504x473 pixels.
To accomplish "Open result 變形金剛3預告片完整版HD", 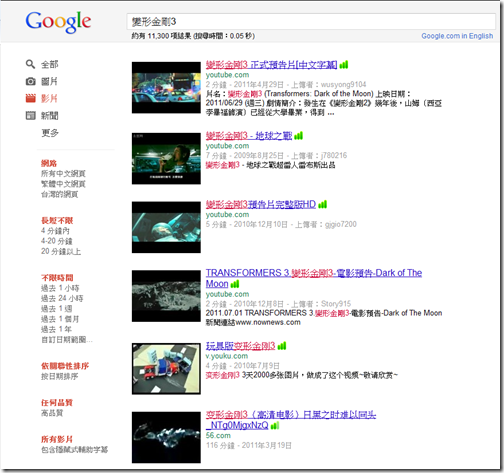I will click(261, 204).
